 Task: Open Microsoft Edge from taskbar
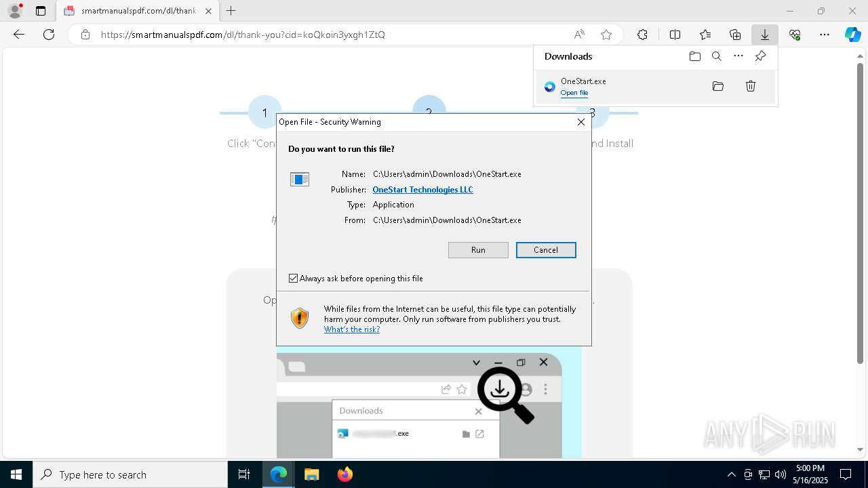pos(279,474)
